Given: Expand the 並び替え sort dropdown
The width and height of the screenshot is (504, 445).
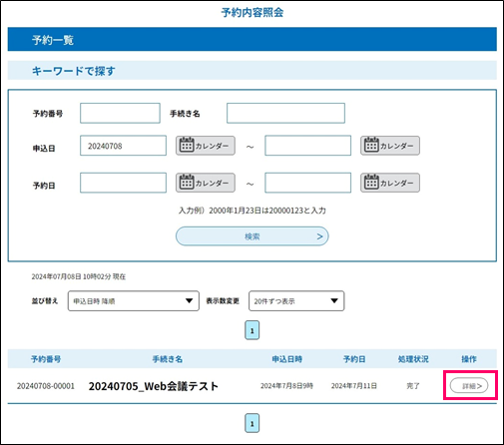Looking at the screenshot, I should (134, 301).
